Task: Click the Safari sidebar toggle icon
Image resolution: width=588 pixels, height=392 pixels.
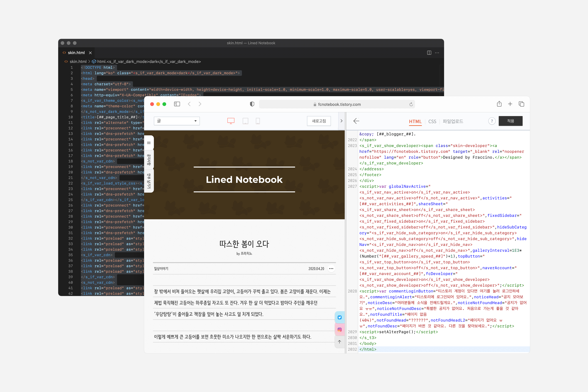Action: 177,104
